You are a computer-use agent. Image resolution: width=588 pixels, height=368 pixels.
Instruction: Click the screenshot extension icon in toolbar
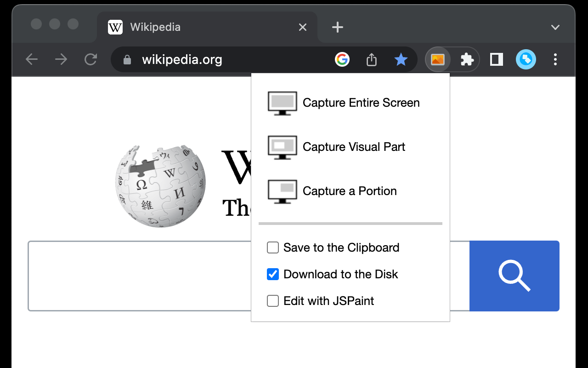click(437, 59)
